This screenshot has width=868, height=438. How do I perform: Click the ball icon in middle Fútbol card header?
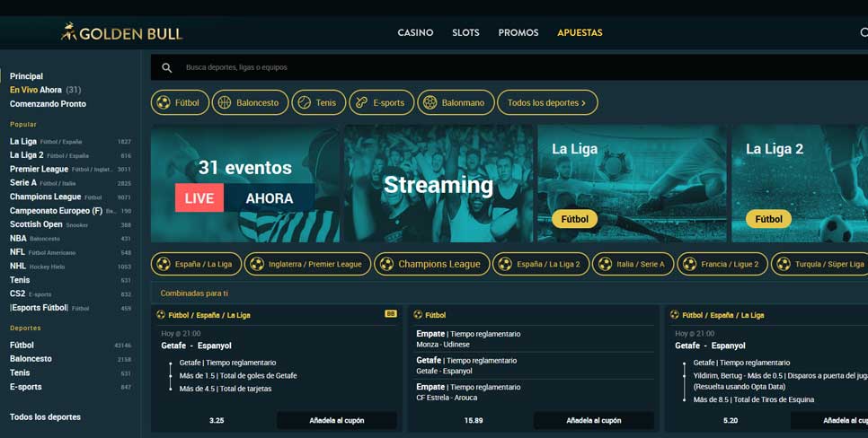[418, 314]
